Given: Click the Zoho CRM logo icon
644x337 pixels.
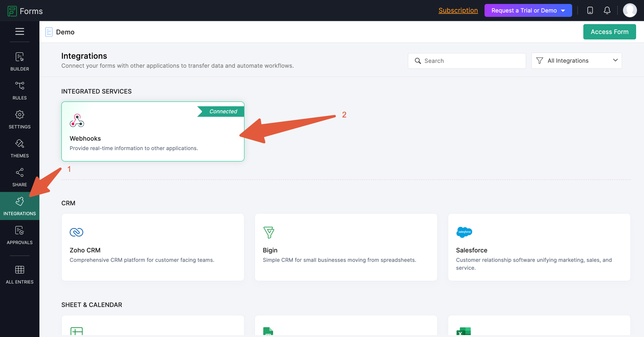Looking at the screenshot, I should [x=76, y=232].
